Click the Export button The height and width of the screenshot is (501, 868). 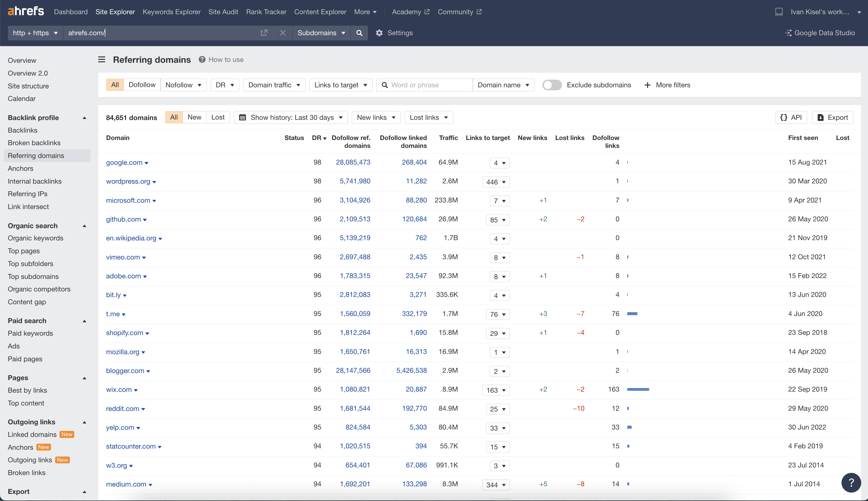click(832, 117)
